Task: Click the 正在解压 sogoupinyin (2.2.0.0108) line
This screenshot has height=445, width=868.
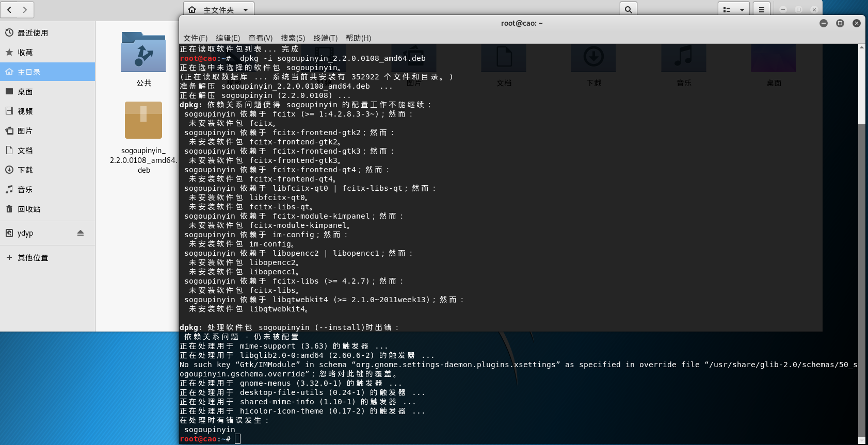Action: tap(265, 95)
